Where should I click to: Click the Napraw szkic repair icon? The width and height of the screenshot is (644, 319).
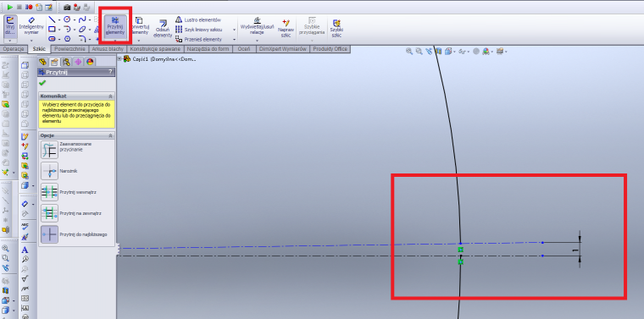point(286,28)
